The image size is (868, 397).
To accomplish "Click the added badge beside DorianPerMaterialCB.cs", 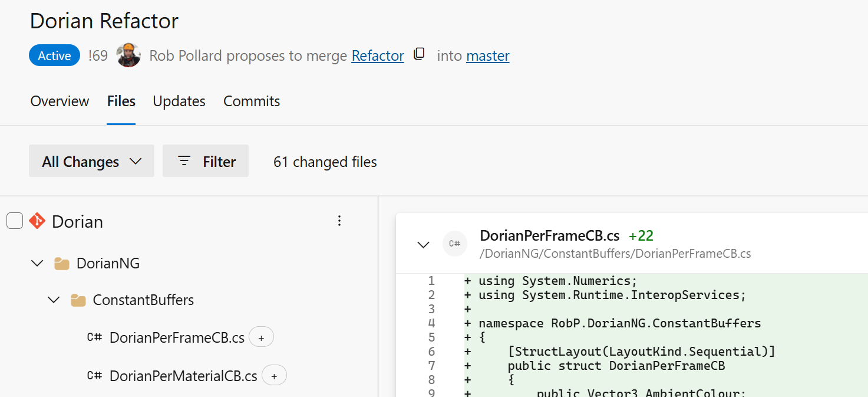I will pyautogui.click(x=274, y=376).
